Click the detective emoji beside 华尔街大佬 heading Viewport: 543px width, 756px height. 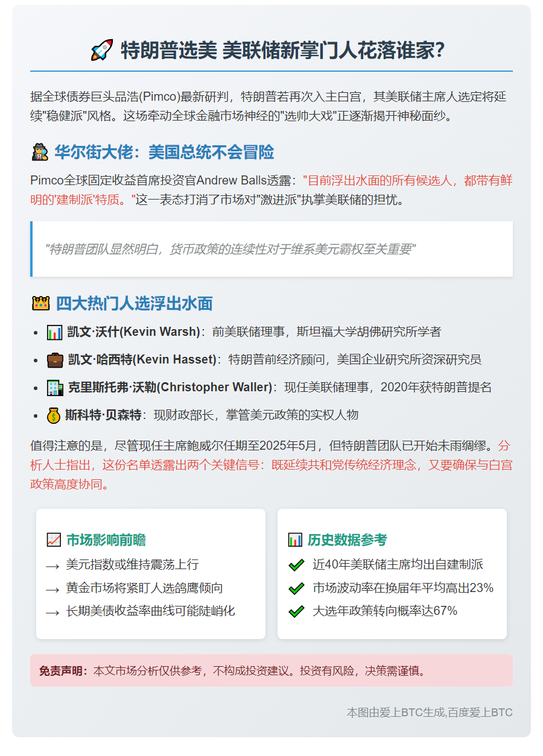tap(39, 153)
